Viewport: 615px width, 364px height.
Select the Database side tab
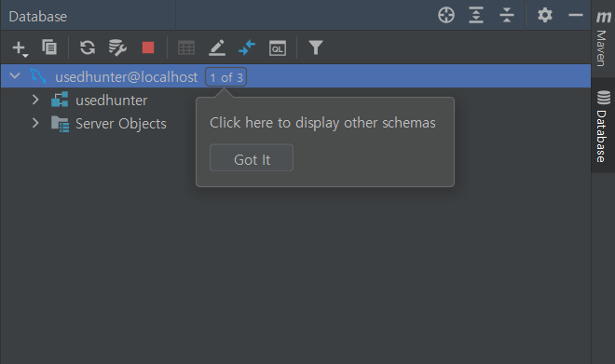[x=603, y=126]
